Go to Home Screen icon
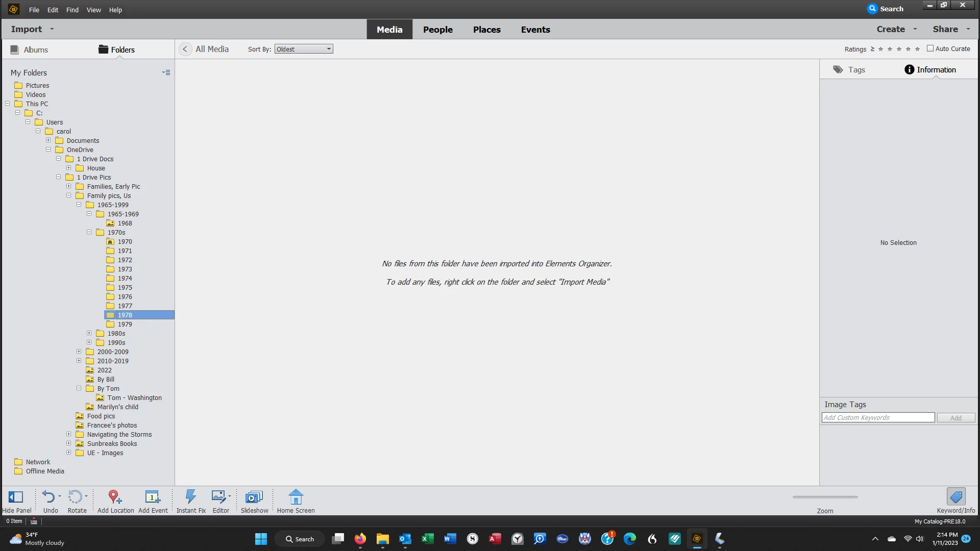The image size is (980, 551). coord(296,497)
